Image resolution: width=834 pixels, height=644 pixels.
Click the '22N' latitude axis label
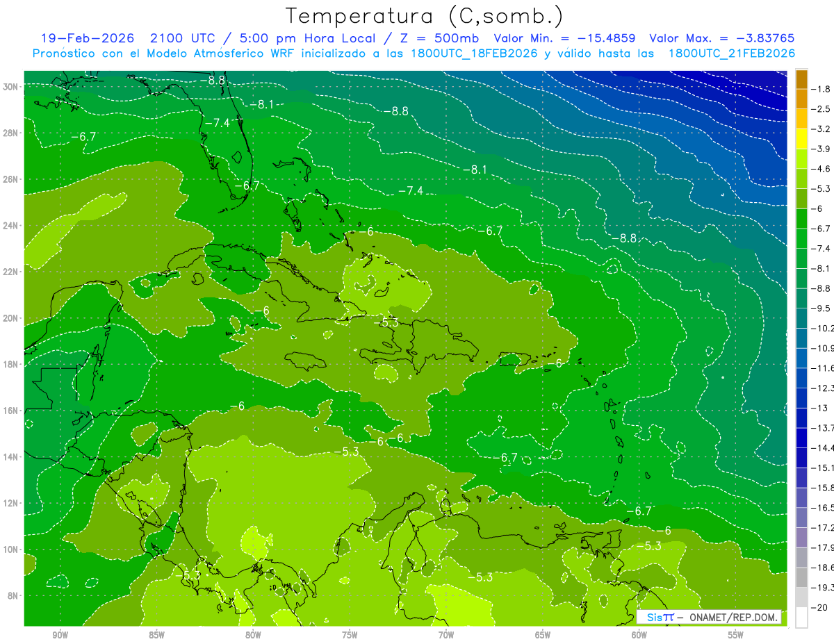point(10,272)
